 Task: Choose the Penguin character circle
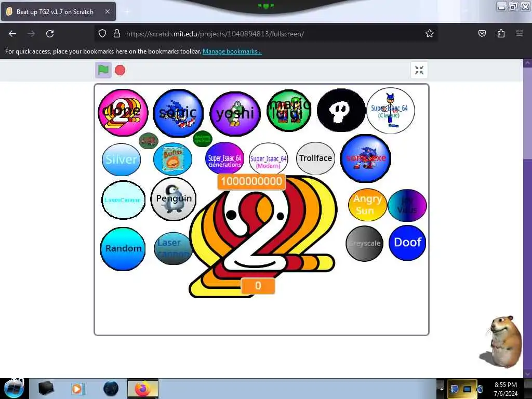pyautogui.click(x=174, y=199)
